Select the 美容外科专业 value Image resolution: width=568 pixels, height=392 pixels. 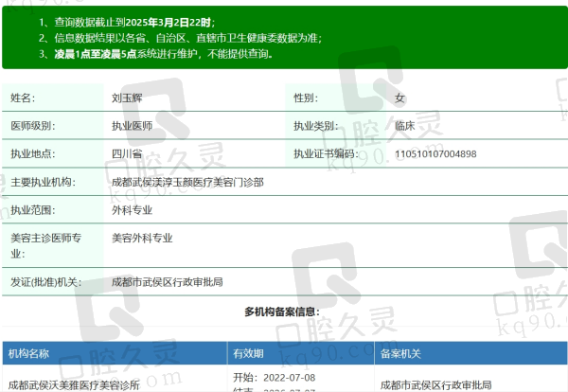pos(142,238)
